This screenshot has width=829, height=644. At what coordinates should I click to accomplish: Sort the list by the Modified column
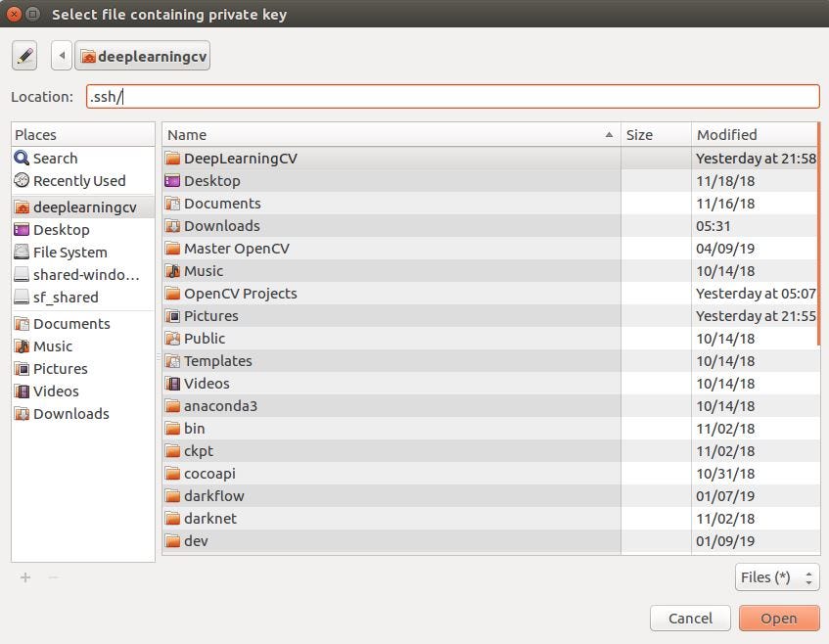722,134
